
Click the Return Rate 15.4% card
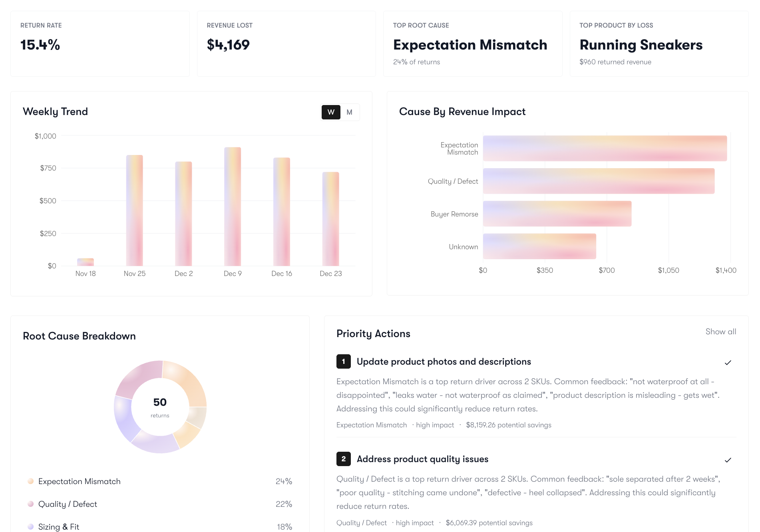(x=100, y=43)
